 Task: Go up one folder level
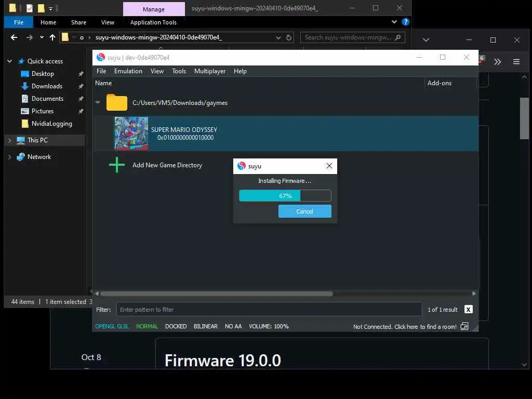coord(52,37)
